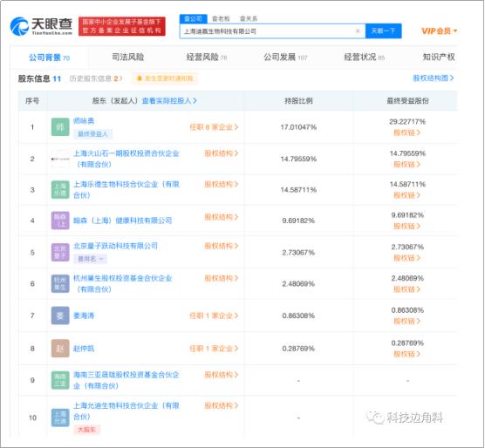Select the 查关系 search tab
Viewport: 485px width, 448px height.
coord(249,18)
